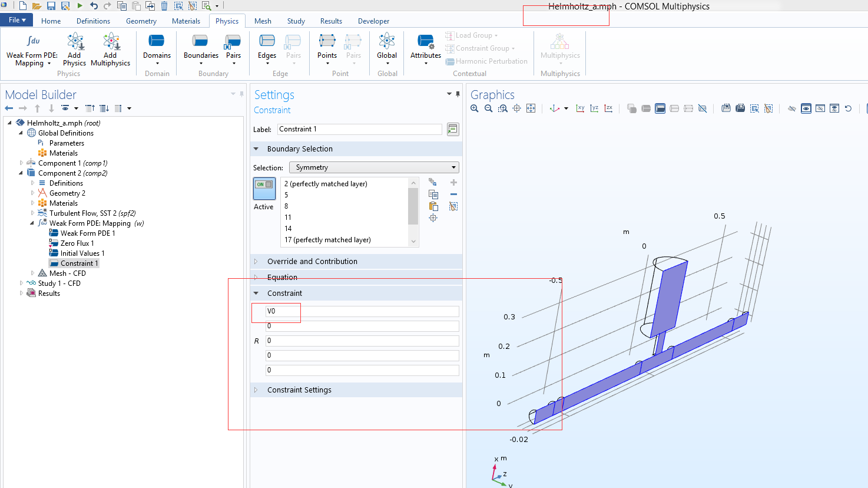
Task: Click the constraint field containing V0
Action: point(362,311)
